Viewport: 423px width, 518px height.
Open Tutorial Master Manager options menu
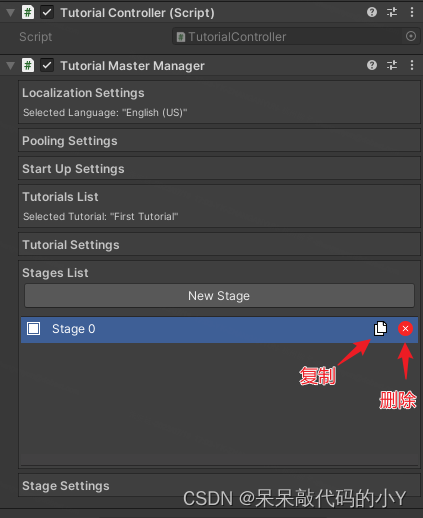pos(412,65)
